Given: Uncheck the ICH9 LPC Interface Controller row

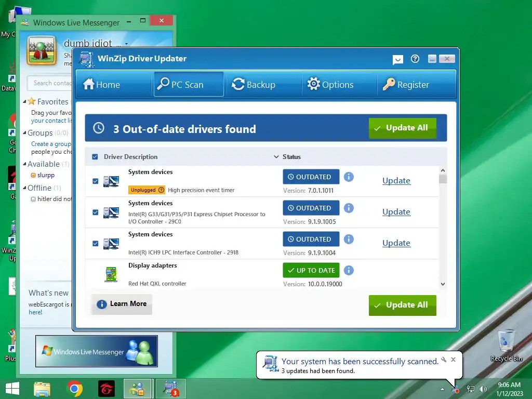Looking at the screenshot, I should point(96,244).
